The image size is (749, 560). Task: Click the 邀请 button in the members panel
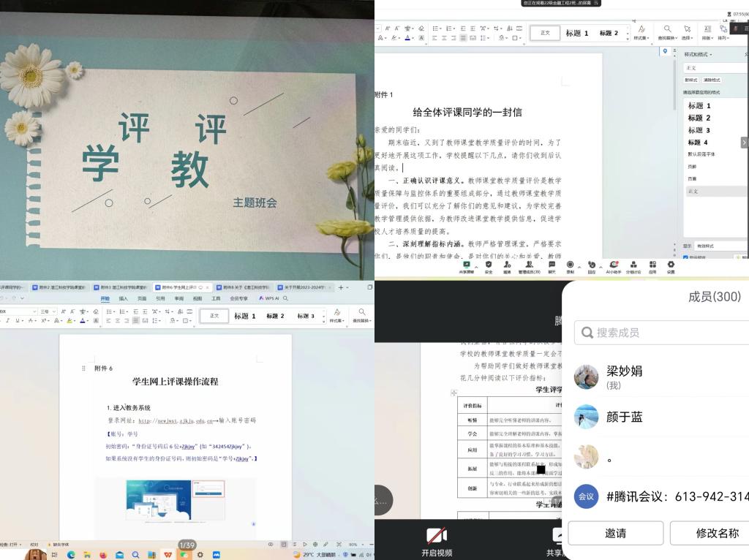(615, 533)
